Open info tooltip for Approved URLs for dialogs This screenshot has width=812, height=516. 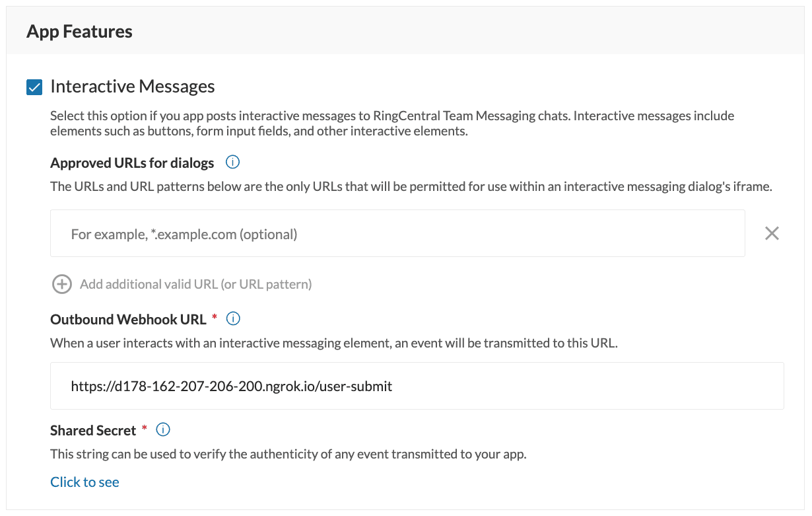232,163
